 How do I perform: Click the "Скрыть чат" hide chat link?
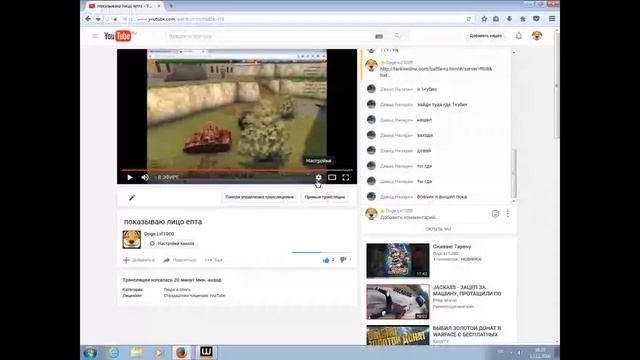(x=438, y=229)
